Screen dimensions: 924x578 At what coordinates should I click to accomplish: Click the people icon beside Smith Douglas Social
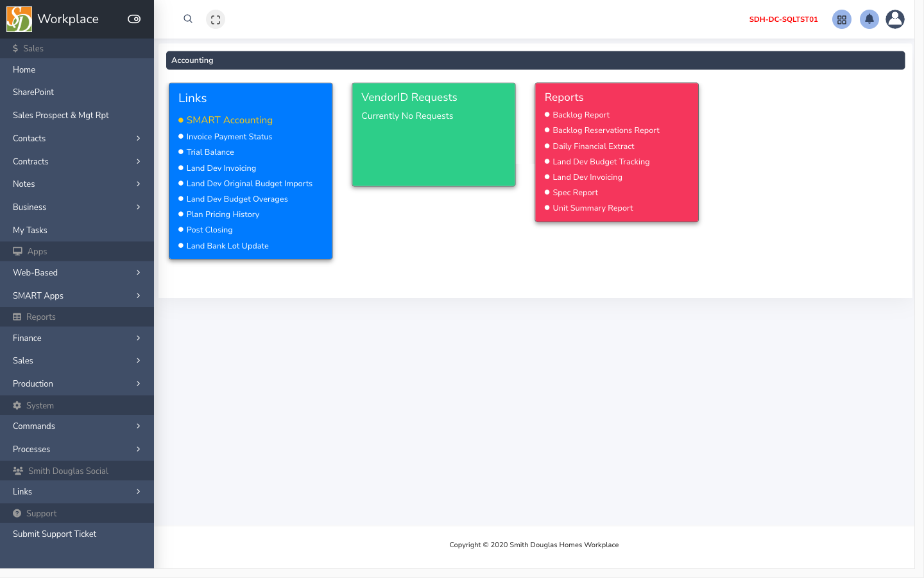point(18,471)
